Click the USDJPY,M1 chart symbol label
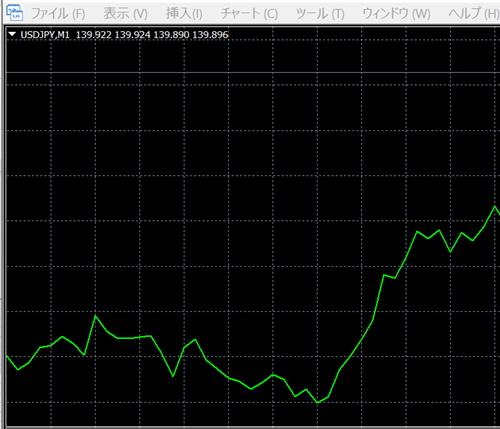500x429 pixels. click(x=45, y=35)
